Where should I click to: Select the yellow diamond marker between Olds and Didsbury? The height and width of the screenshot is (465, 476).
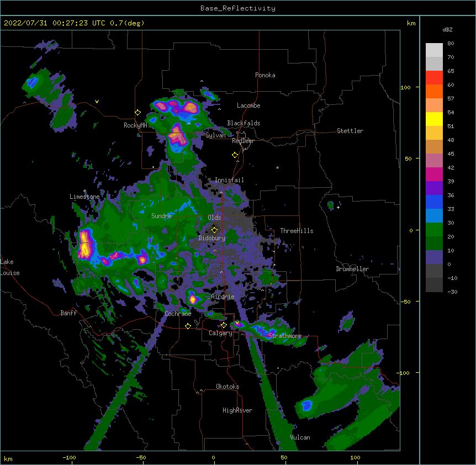tap(214, 230)
